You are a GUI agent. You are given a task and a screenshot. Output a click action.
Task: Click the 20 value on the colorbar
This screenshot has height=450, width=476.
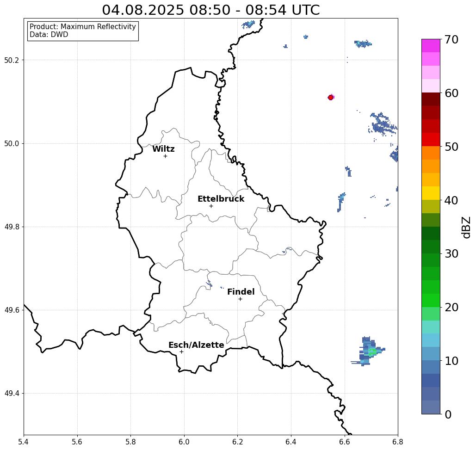(451, 307)
